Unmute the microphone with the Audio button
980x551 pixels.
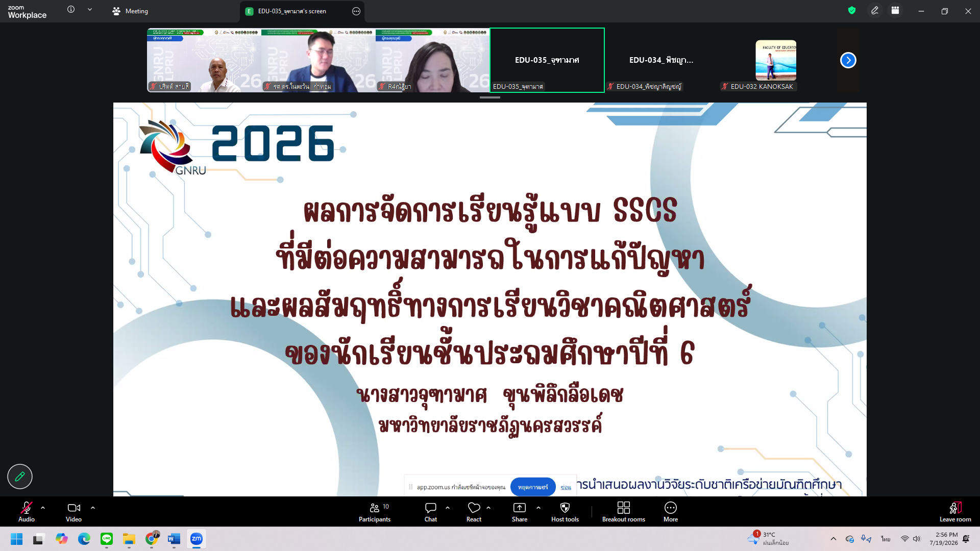(27, 512)
